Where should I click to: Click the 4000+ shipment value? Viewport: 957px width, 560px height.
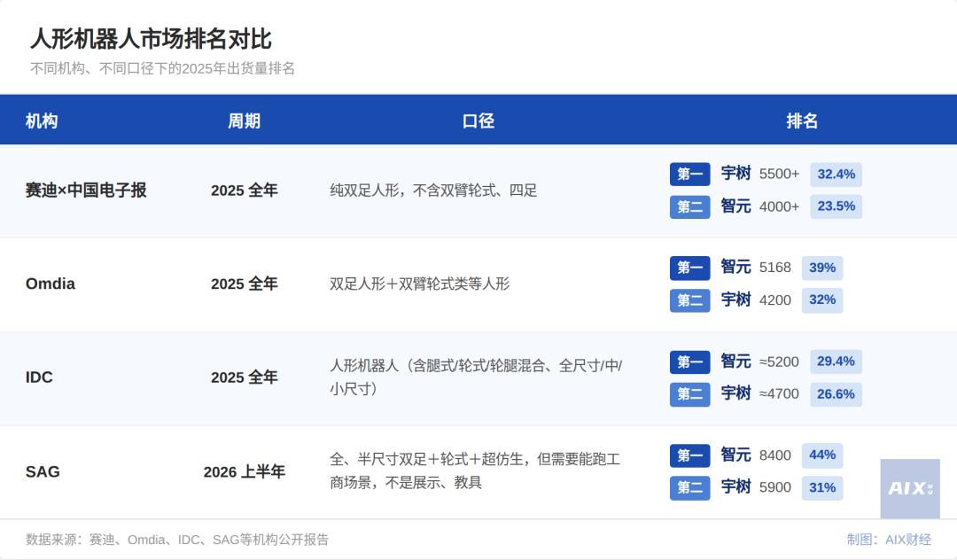point(779,206)
